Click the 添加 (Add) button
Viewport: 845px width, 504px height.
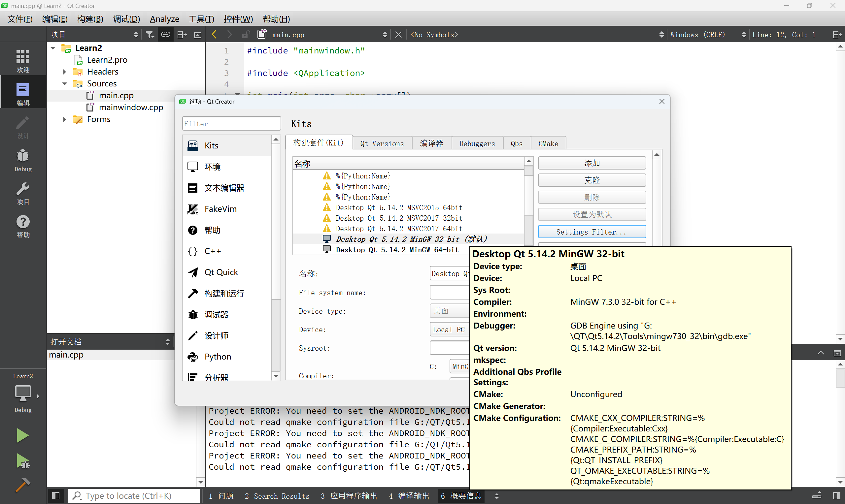[x=592, y=163]
